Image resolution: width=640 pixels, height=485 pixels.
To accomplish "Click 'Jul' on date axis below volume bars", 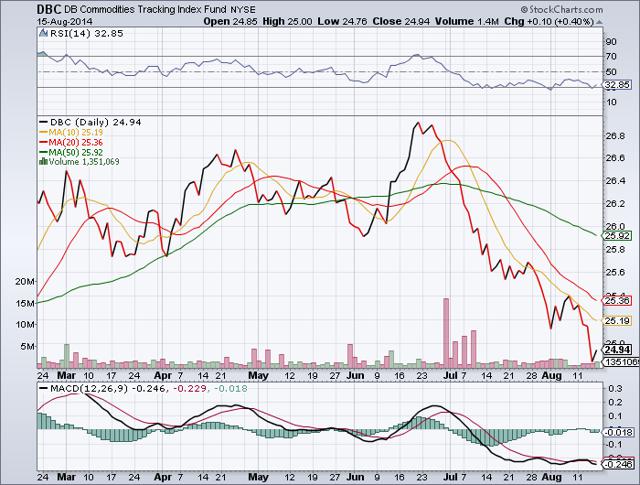I will (x=449, y=375).
